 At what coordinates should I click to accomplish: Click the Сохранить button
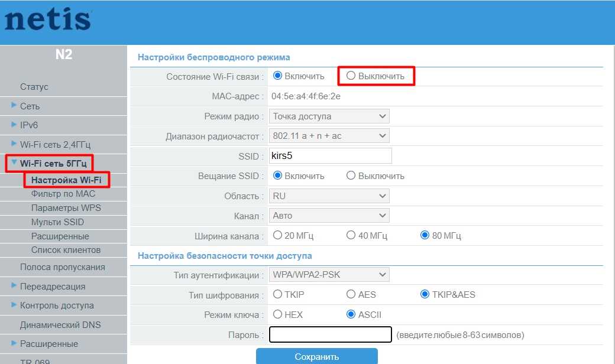[316, 356]
